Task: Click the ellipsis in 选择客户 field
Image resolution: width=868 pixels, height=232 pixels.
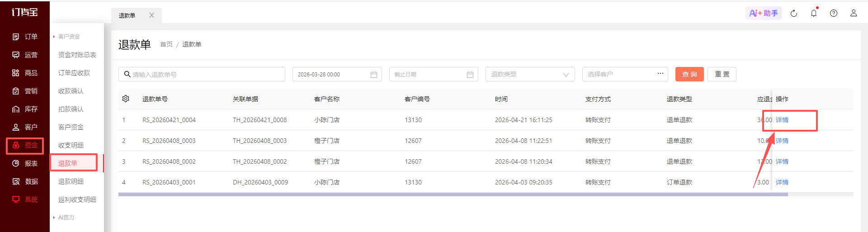Action: click(660, 73)
